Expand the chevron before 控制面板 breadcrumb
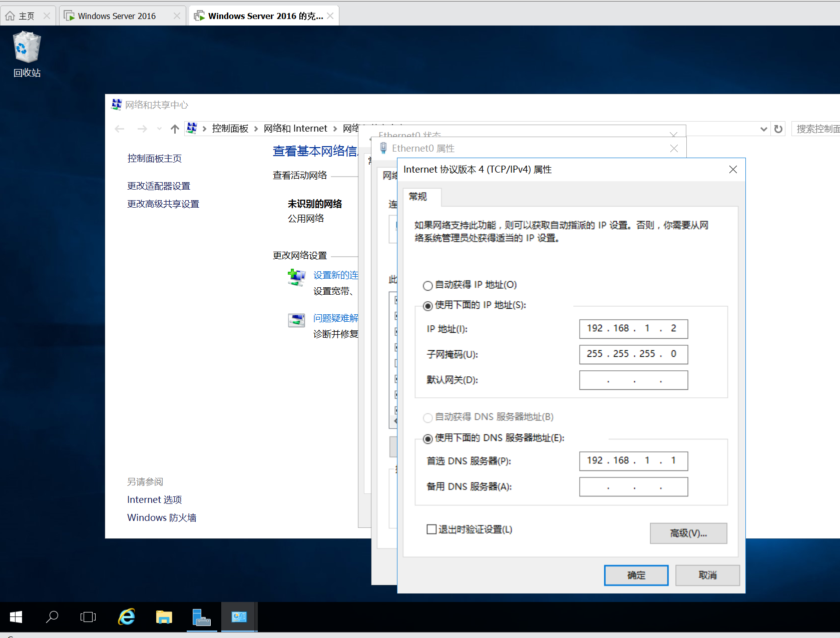840x638 pixels. pyautogui.click(x=204, y=129)
